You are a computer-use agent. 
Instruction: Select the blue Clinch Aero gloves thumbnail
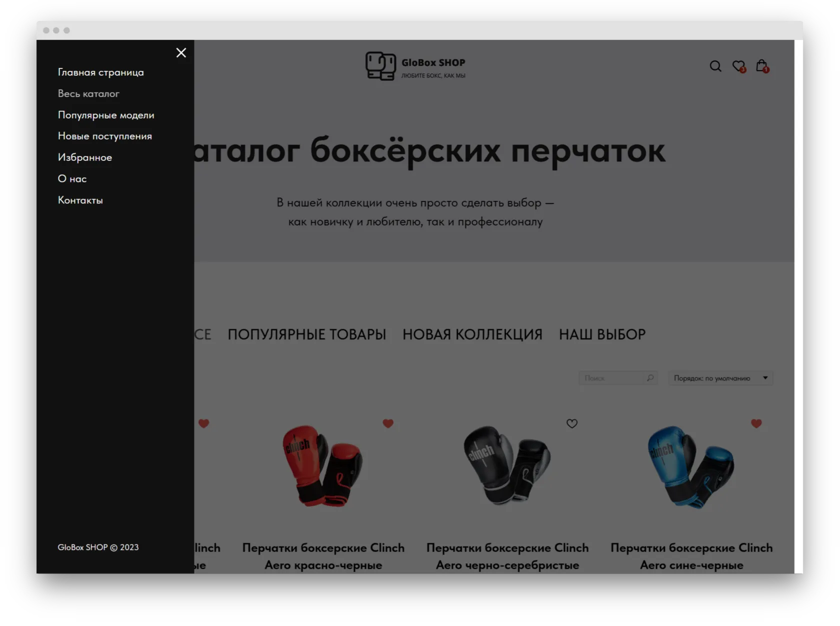[690, 467]
